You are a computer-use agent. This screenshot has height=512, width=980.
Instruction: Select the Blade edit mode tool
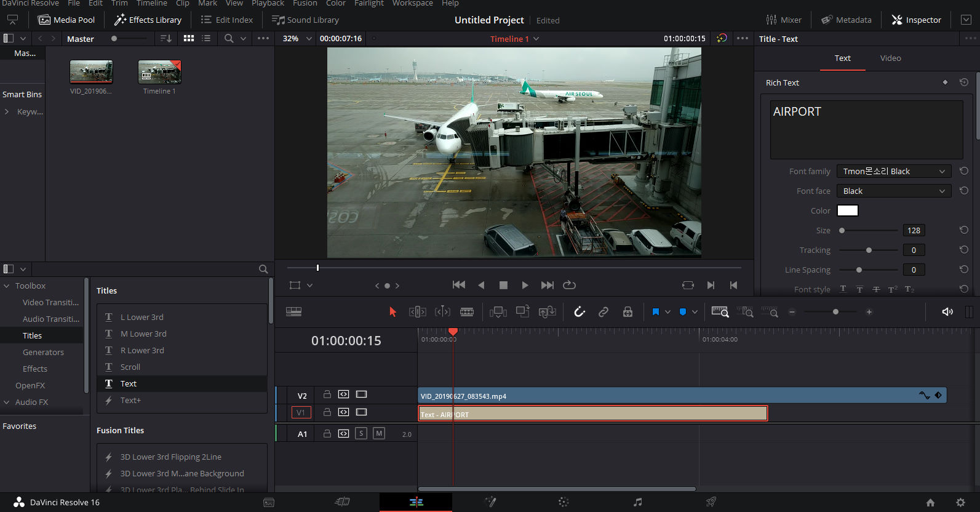(467, 312)
